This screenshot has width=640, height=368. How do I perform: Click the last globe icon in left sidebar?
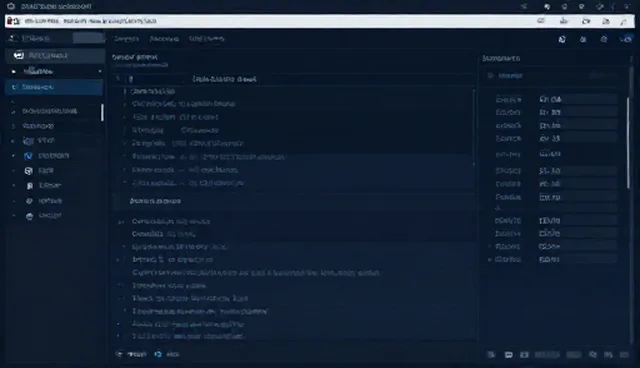pos(29,216)
